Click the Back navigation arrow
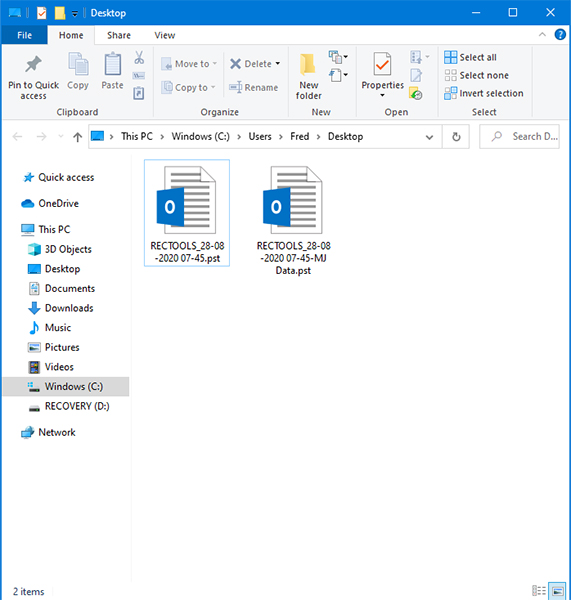 pos(18,137)
